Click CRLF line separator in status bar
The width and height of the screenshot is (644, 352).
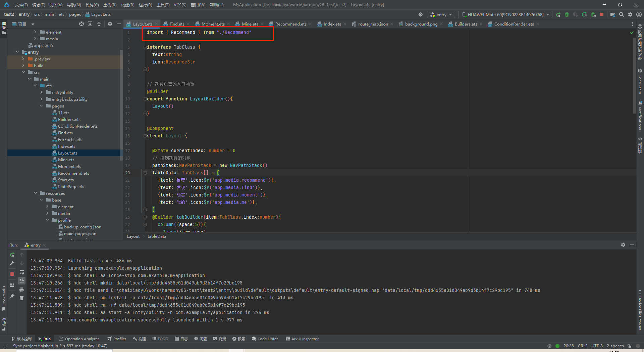(583, 346)
